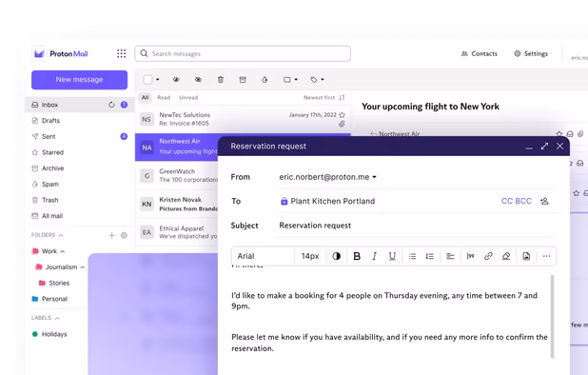Insert a link in the composer
This screenshot has width=588, height=375.
click(x=488, y=256)
